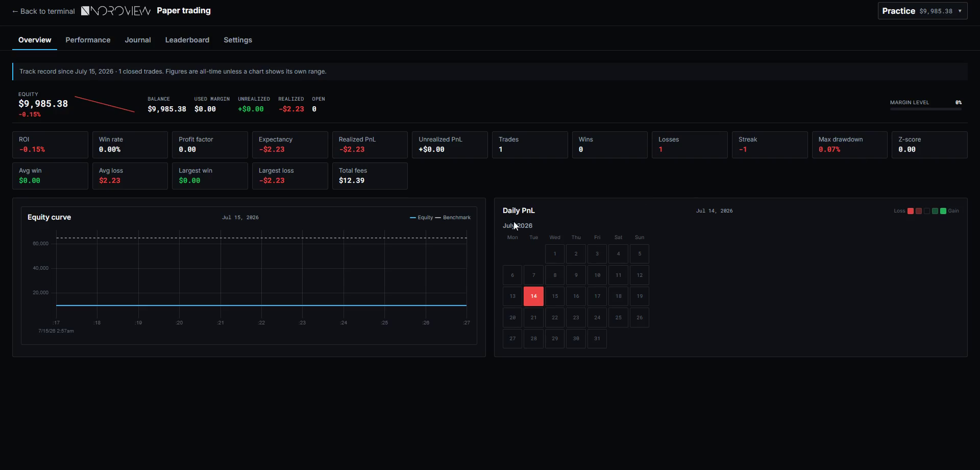The width and height of the screenshot is (980, 470).
Task: Click the brightest red Loss legend swatch
Action: pyautogui.click(x=911, y=211)
